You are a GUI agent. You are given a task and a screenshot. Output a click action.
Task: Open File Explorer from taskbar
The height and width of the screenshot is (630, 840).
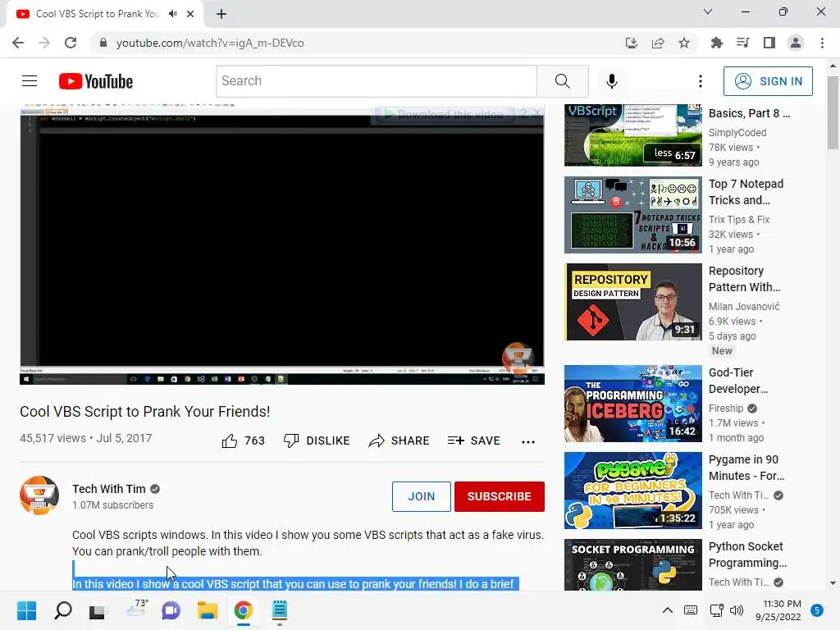208,610
